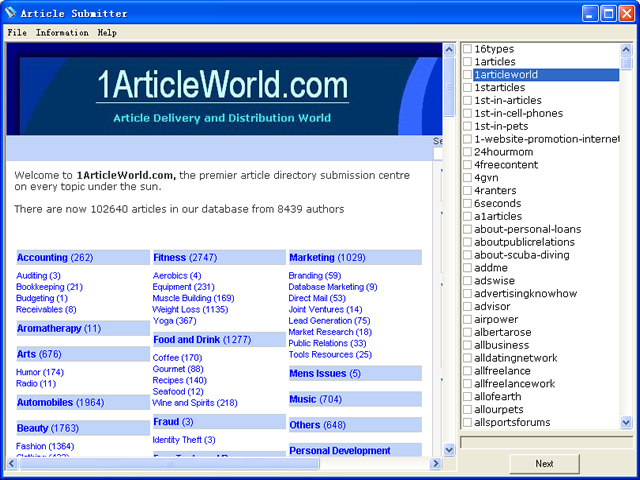Open the Humor (174) link
Screen dimensions: 640x480
pos(40,372)
